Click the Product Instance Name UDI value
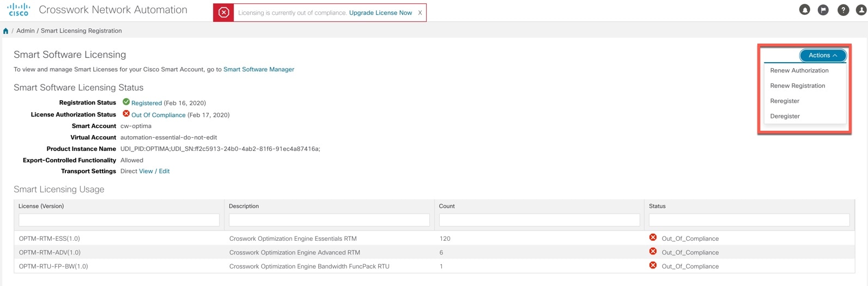The width and height of the screenshot is (868, 286). (220, 149)
